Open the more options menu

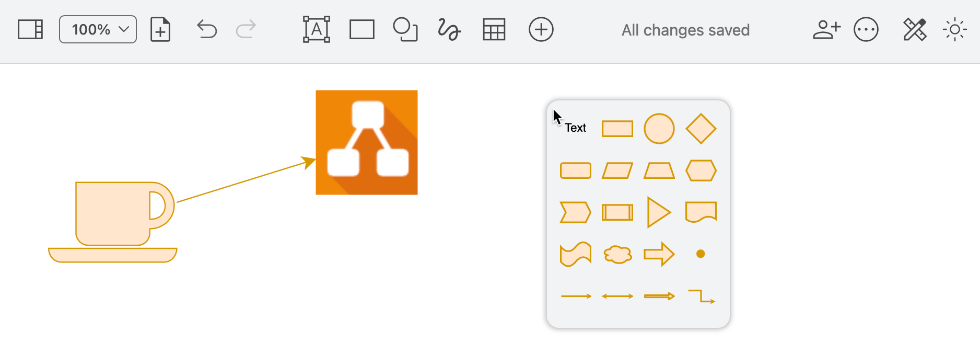866,29
